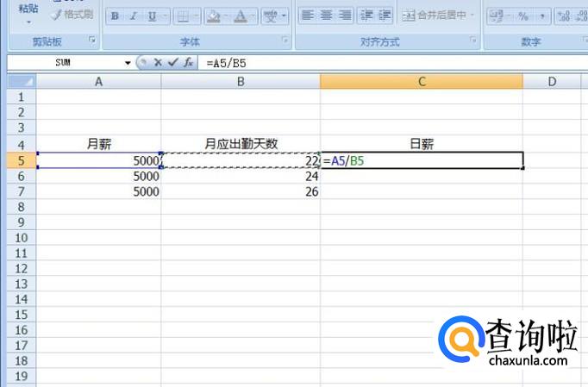Click the Bold formatting icon
This screenshot has width=588, height=387.
(114, 16)
